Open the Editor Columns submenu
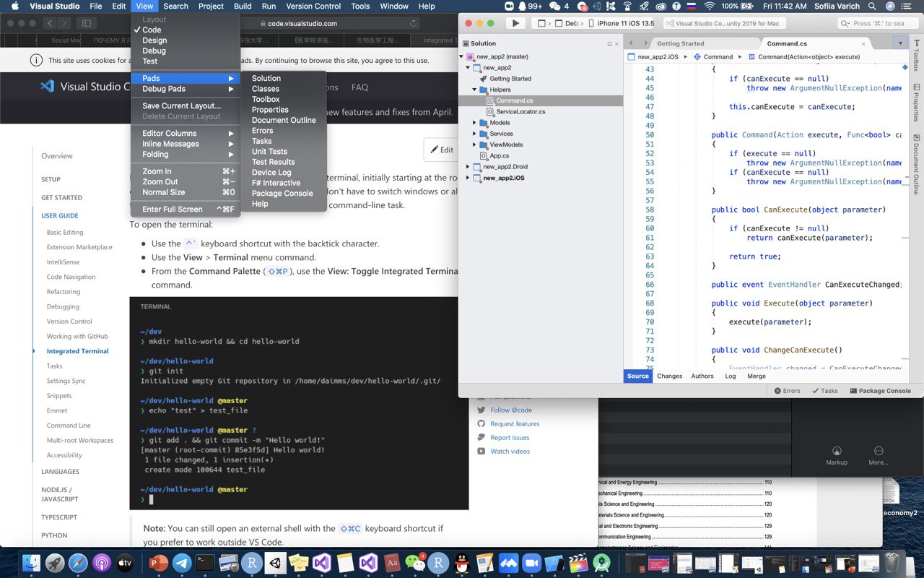Viewport: 924px width, 578px height. (x=186, y=133)
